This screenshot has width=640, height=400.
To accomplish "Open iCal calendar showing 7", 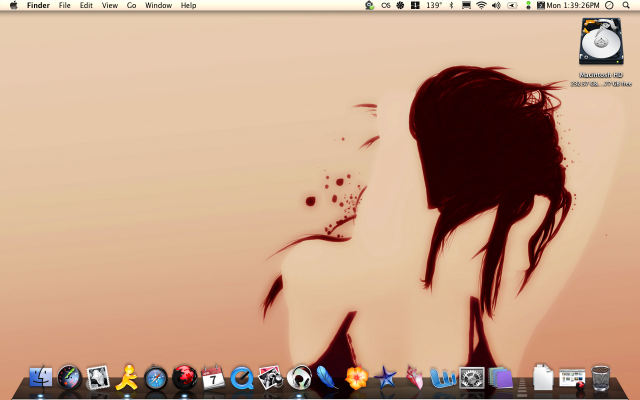I will [x=213, y=377].
